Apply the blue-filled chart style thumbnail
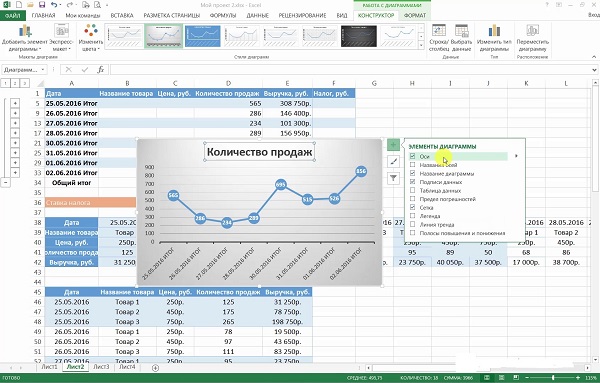The height and width of the screenshot is (383, 600). [202, 36]
